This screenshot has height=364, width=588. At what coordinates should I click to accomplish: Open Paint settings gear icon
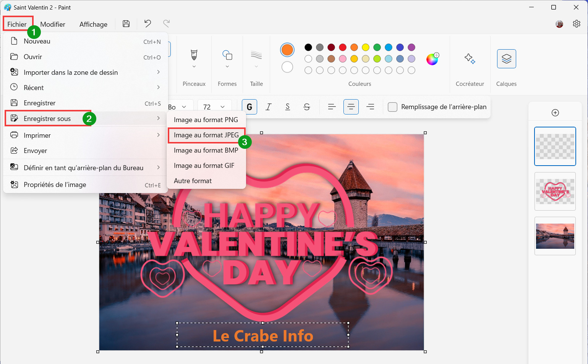click(577, 24)
